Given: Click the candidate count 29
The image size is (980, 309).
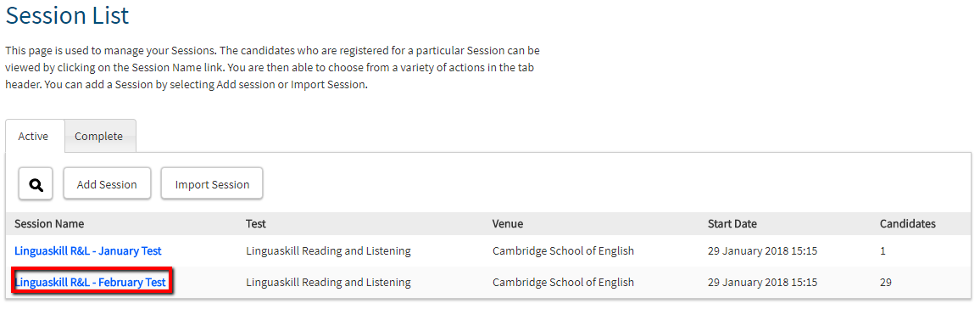Looking at the screenshot, I should point(886,282).
